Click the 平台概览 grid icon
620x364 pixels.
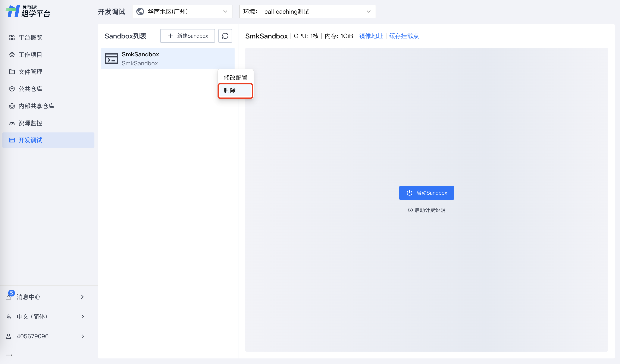[x=12, y=38]
